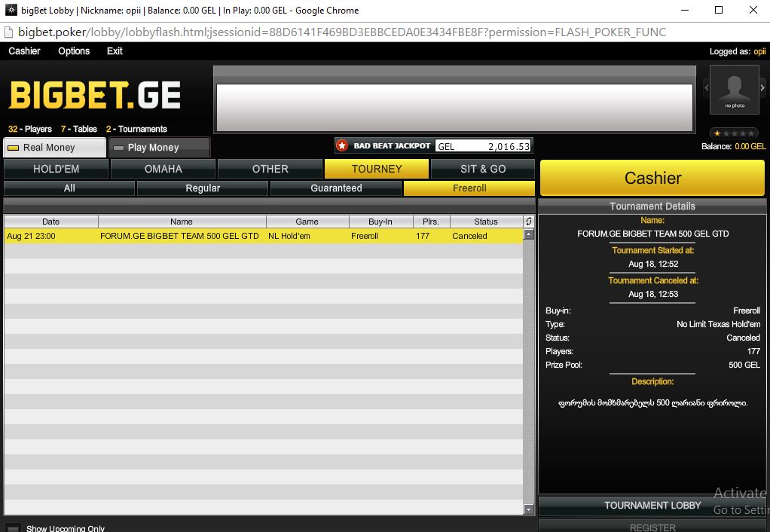Click the tournament list scroll down arrow

pyautogui.click(x=528, y=510)
